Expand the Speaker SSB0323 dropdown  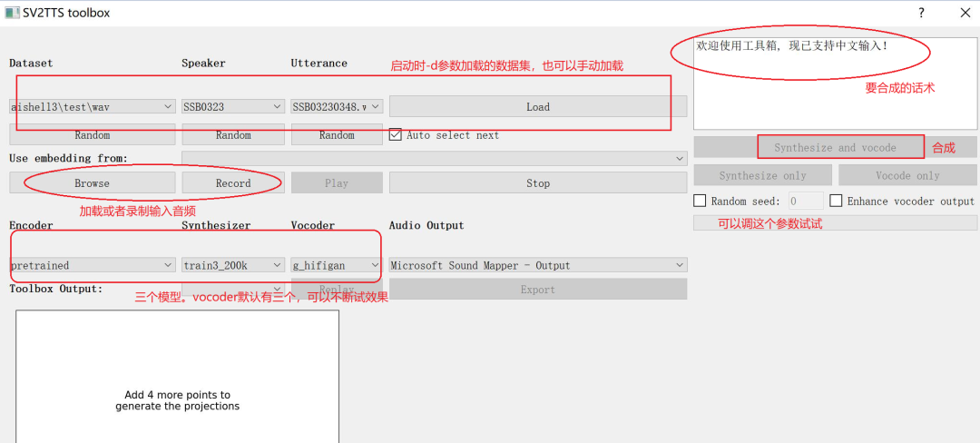click(x=233, y=106)
